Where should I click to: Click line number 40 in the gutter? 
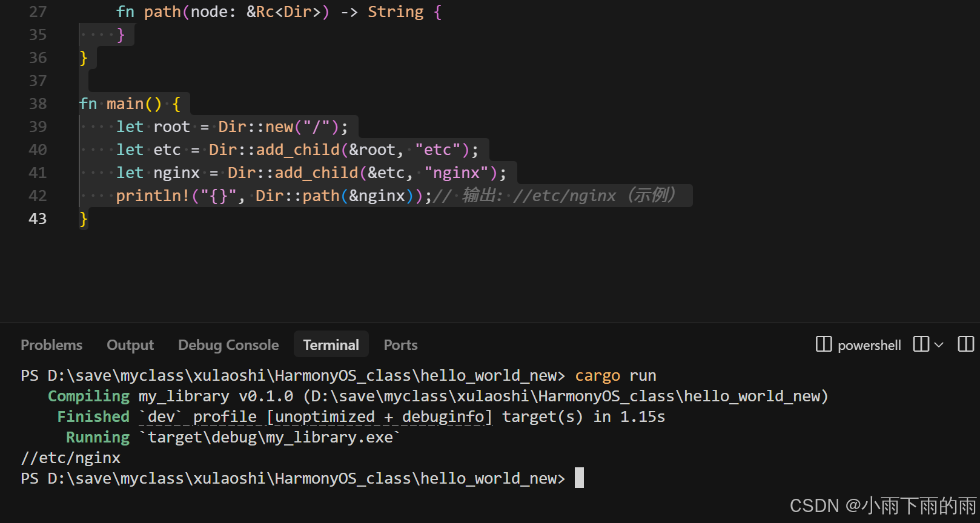pos(38,150)
